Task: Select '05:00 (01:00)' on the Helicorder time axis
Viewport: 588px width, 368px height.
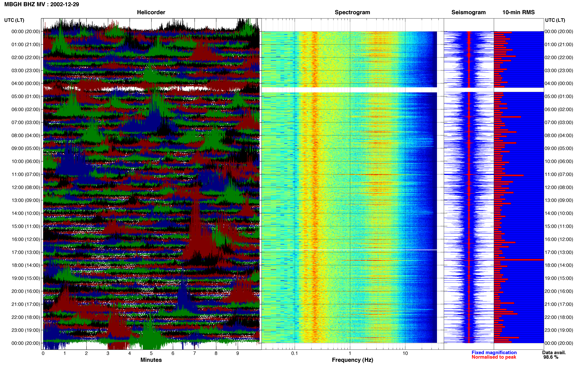Action: (x=26, y=96)
